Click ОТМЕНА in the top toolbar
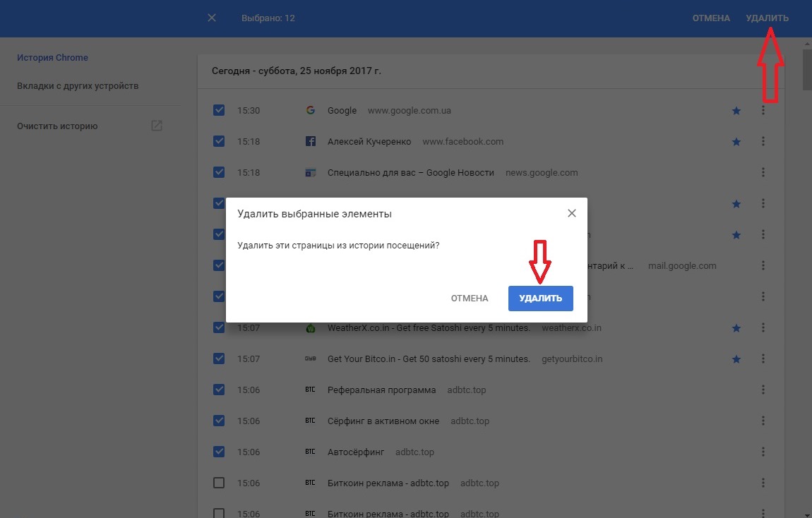The height and width of the screenshot is (518, 812). point(711,18)
